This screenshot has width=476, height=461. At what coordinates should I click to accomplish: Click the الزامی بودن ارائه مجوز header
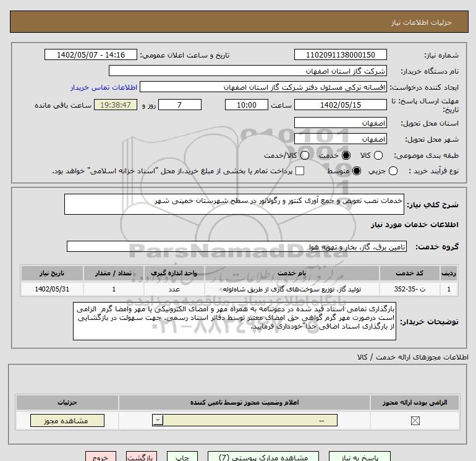coord(415,402)
